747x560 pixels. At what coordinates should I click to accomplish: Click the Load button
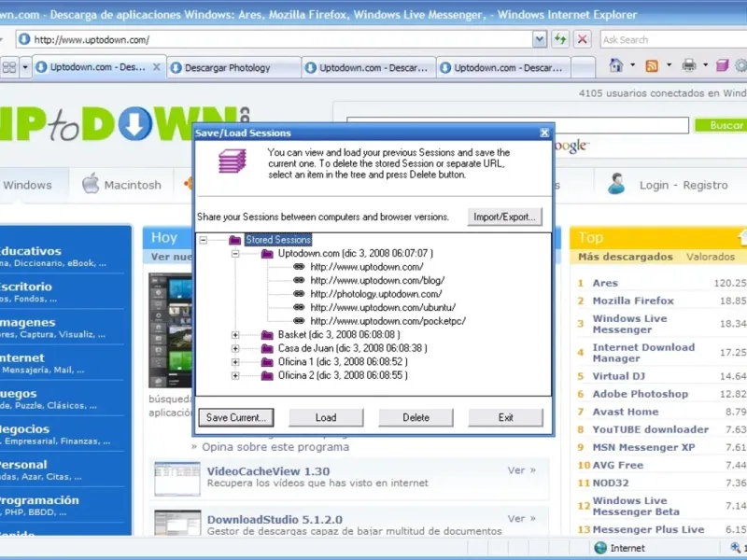[326, 417]
